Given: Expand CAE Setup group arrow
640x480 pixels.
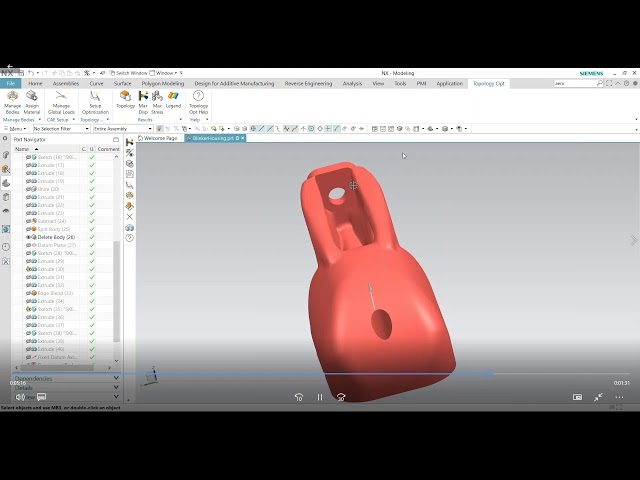Looking at the screenshot, I should click(73, 120).
